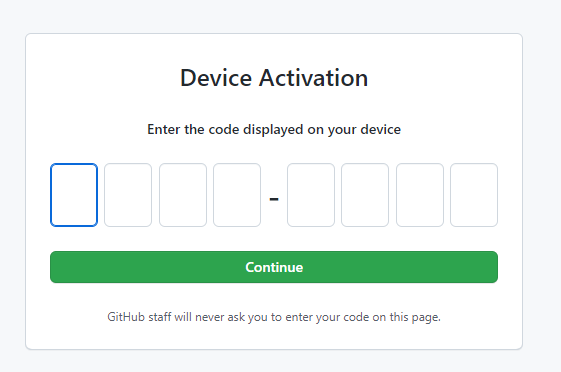Focus the last code character box

pos(474,195)
